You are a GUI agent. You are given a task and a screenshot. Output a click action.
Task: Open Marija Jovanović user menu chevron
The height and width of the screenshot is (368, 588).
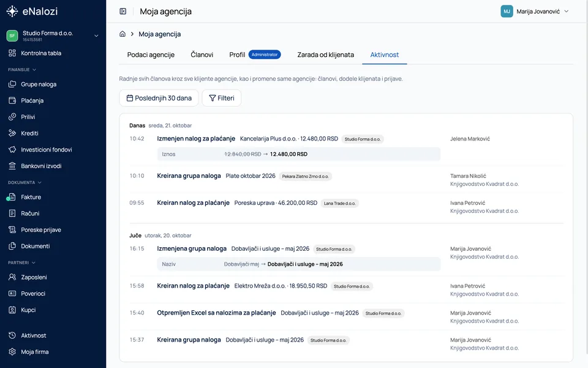point(566,11)
